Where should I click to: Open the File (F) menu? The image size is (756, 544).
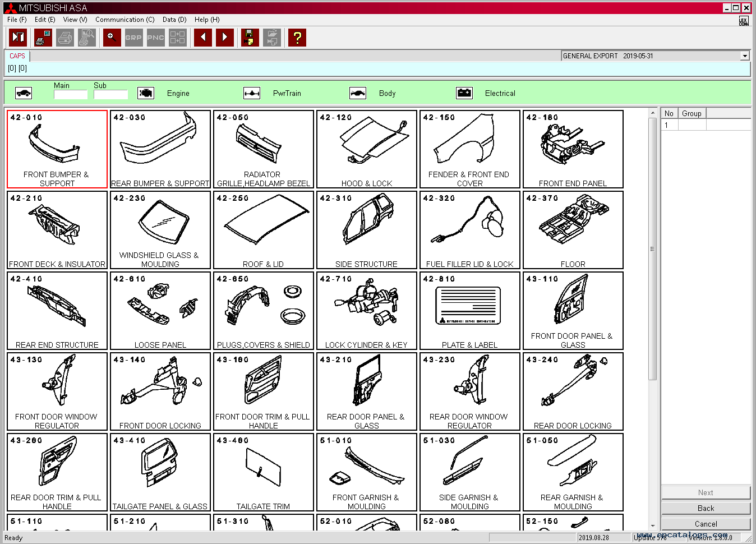(x=17, y=19)
